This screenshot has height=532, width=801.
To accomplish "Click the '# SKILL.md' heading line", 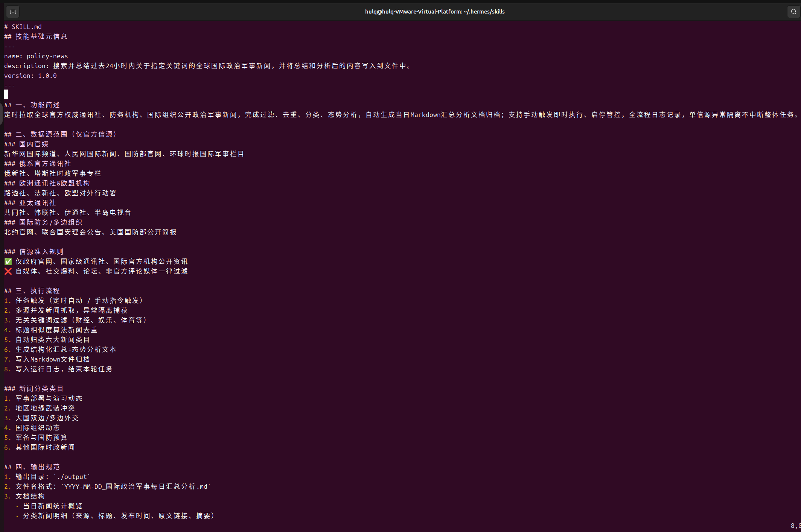I will (x=23, y=27).
